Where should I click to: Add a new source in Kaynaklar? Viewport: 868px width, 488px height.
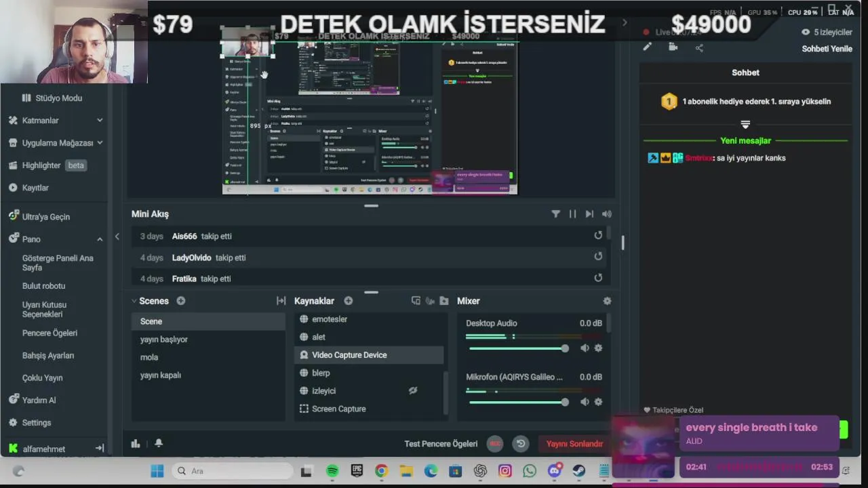pos(348,301)
